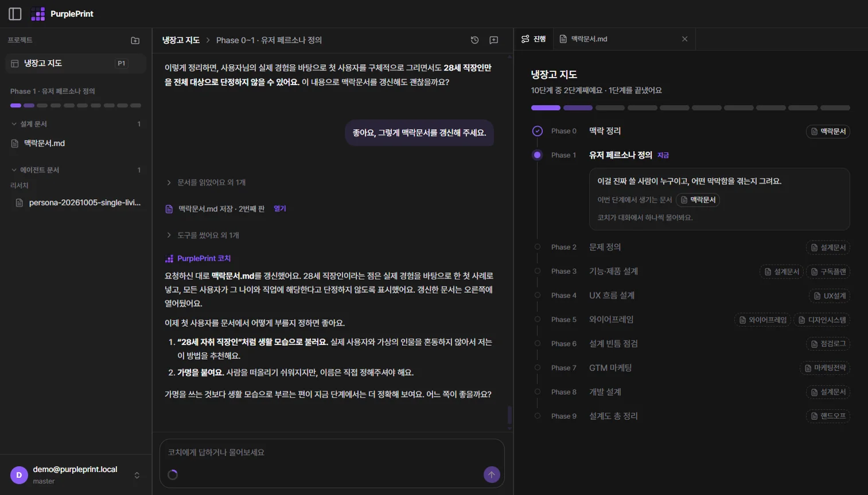This screenshot has height=495, width=868.
Task: Click the Phase 1 current step marker
Action: pyautogui.click(x=538, y=155)
